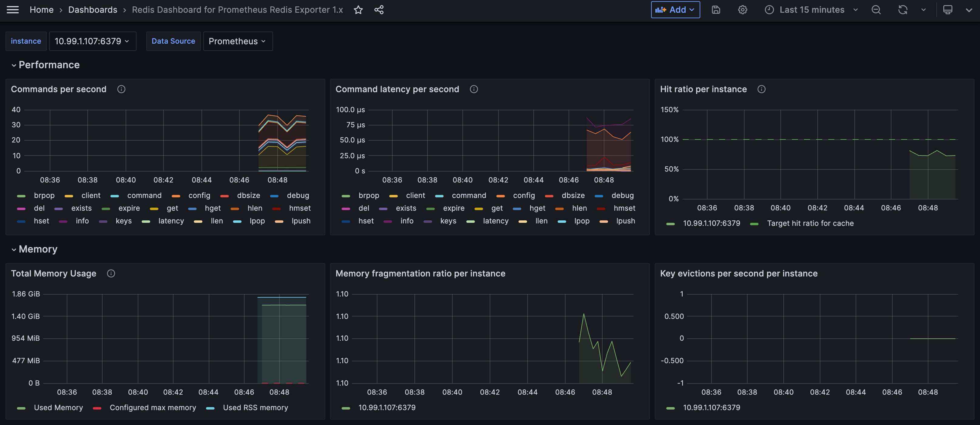The width and height of the screenshot is (980, 425).
Task: Click instance variable label
Action: (26, 41)
